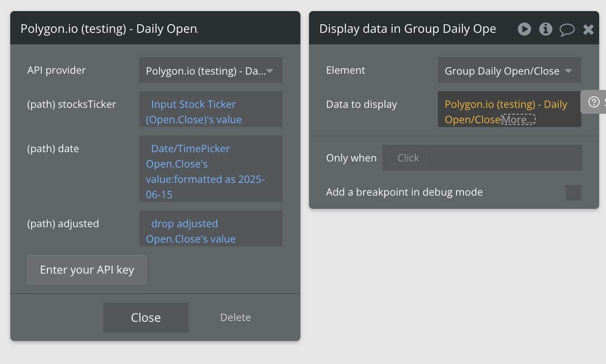The height and width of the screenshot is (364, 606).
Task: Click the Click placeholder in Only when
Action: pyautogui.click(x=408, y=158)
